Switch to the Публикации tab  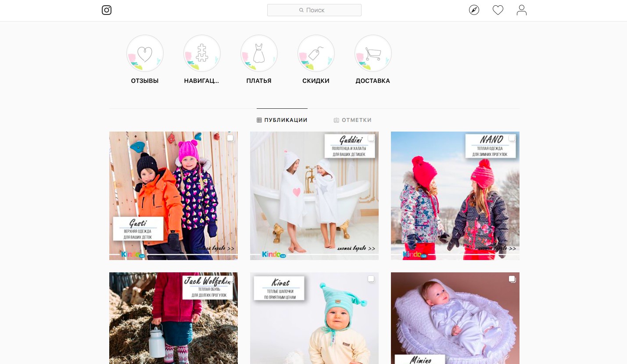pyautogui.click(x=282, y=120)
